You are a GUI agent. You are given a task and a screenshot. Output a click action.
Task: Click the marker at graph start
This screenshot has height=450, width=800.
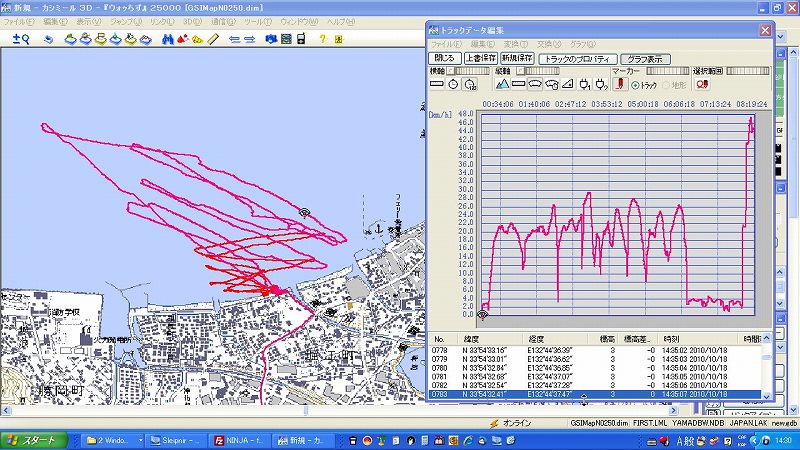[482, 315]
